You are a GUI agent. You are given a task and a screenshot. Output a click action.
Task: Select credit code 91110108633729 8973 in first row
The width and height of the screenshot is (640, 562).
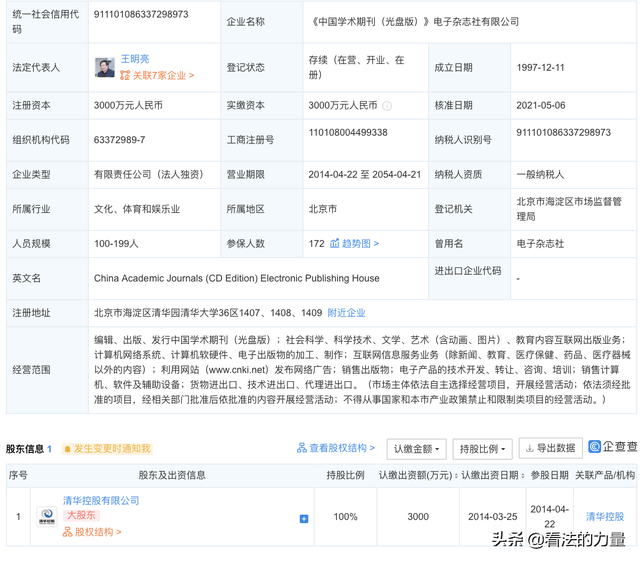[141, 14]
